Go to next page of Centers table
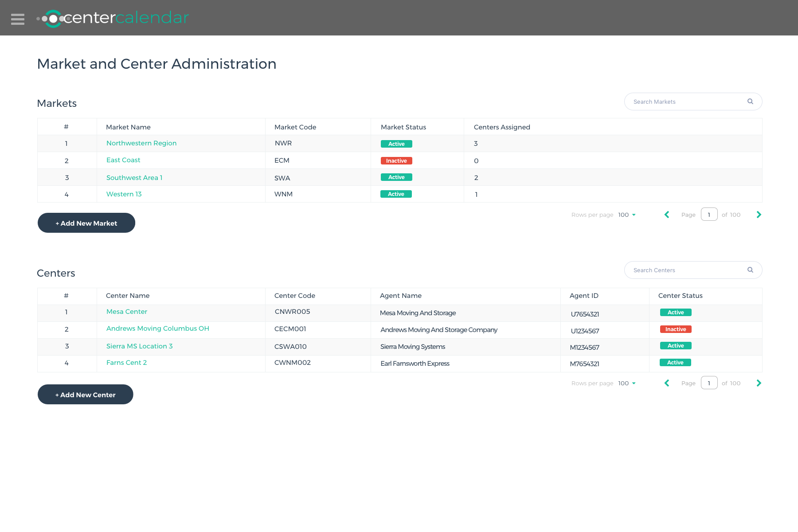798x532 pixels. (x=759, y=383)
